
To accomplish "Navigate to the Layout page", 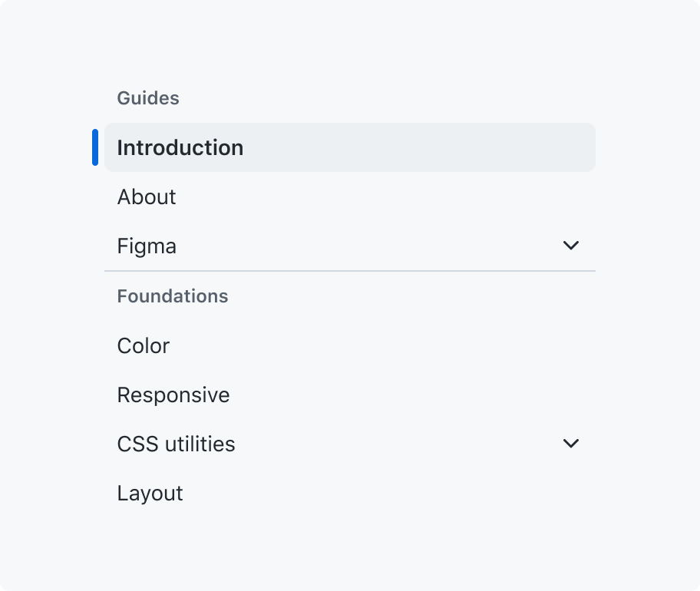I will point(350,493).
